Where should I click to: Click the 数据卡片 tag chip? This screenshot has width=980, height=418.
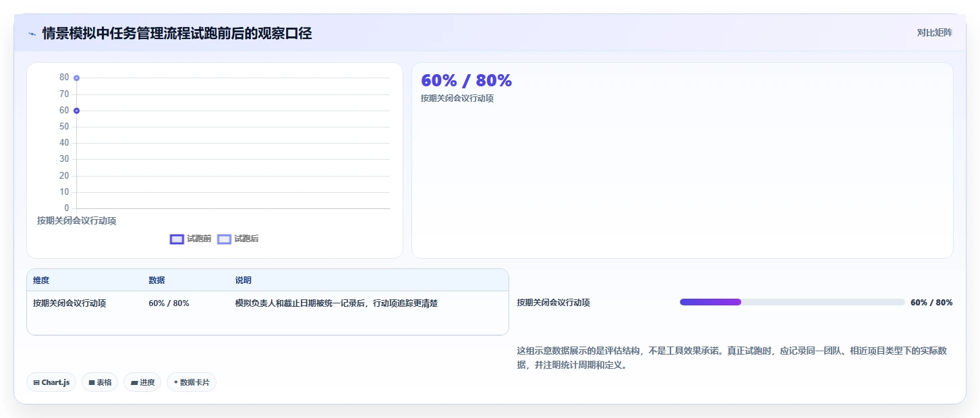coord(192,382)
